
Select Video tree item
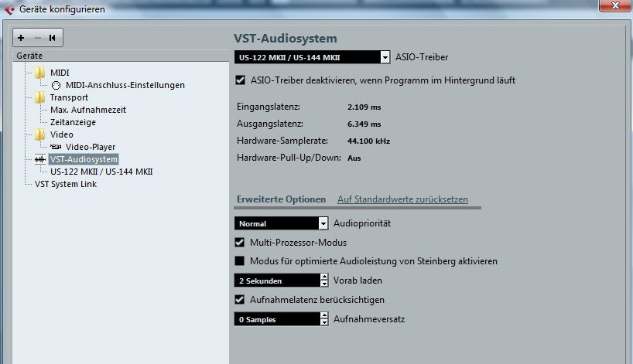pos(62,134)
